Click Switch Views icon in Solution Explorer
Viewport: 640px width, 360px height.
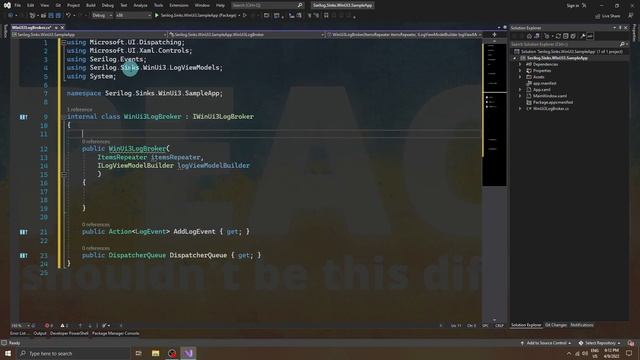click(537, 36)
